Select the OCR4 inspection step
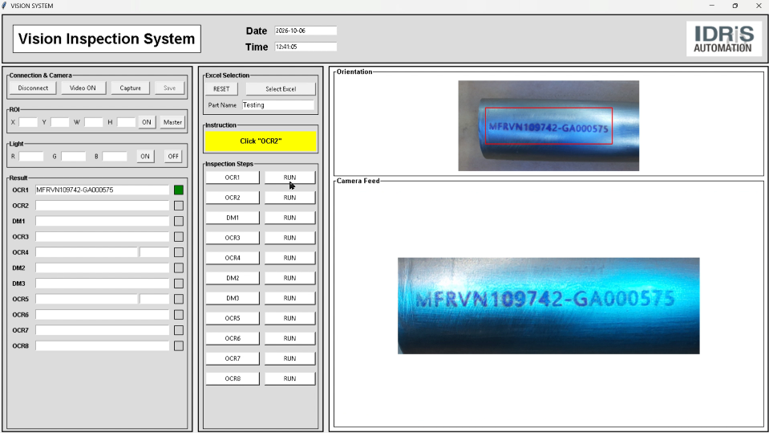This screenshot has width=769, height=433. (x=232, y=258)
